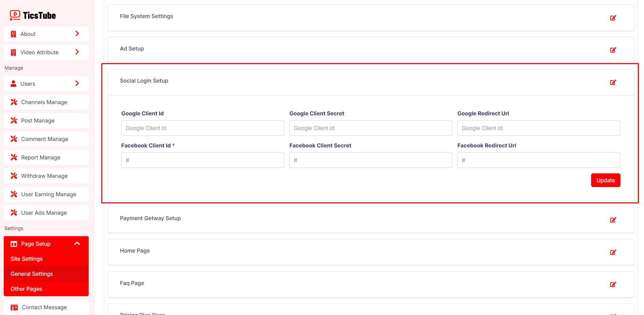
Task: Click the Facebook Client Secret input
Action: coord(370,160)
